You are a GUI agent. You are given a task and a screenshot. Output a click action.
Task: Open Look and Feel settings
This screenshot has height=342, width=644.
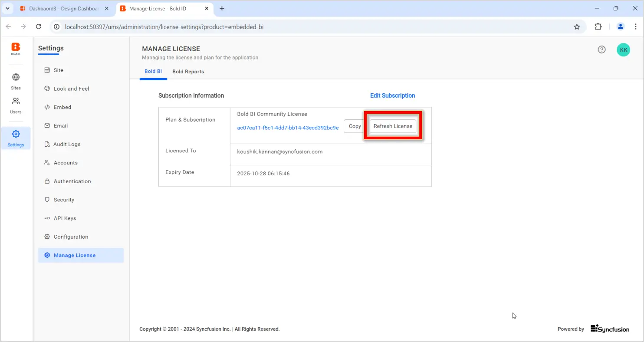coord(71,89)
